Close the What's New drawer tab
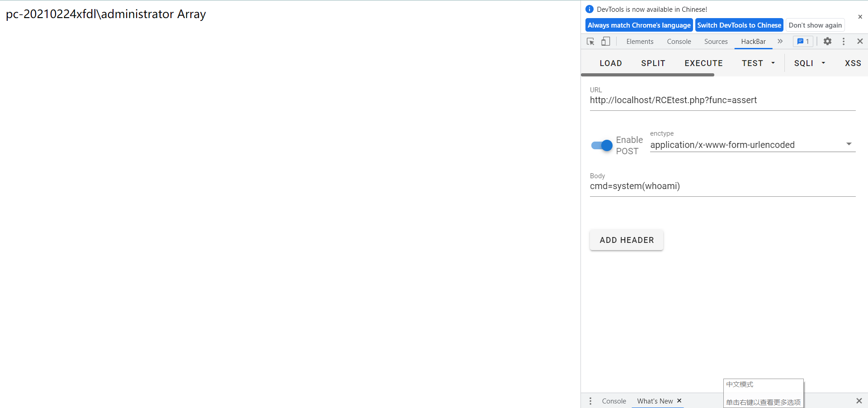 pos(679,401)
